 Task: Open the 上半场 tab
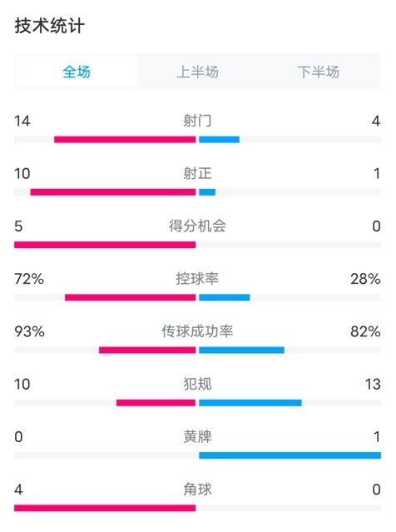[197, 72]
